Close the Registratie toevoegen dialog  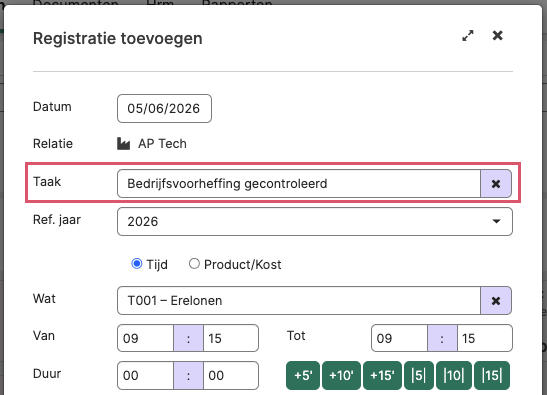pyautogui.click(x=497, y=35)
